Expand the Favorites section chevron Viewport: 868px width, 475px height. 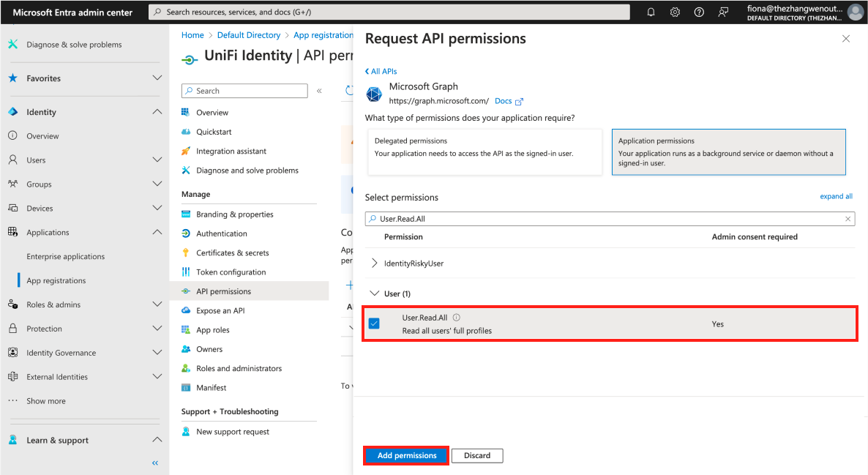157,78
